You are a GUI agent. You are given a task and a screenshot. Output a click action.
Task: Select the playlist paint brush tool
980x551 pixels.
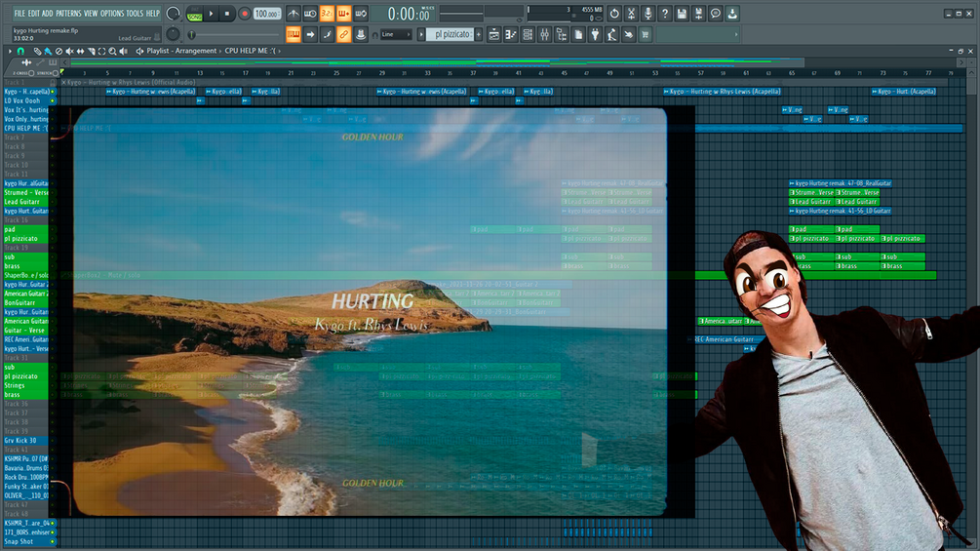(48, 52)
